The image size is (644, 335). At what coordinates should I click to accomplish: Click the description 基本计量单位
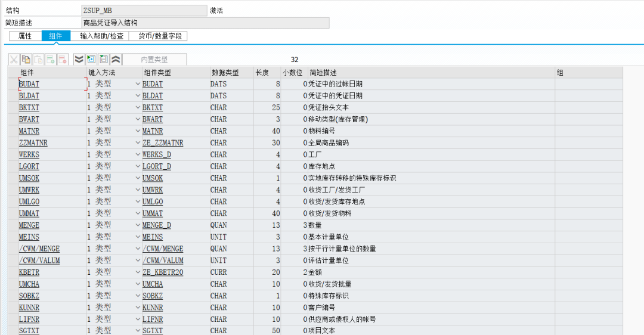coord(329,237)
